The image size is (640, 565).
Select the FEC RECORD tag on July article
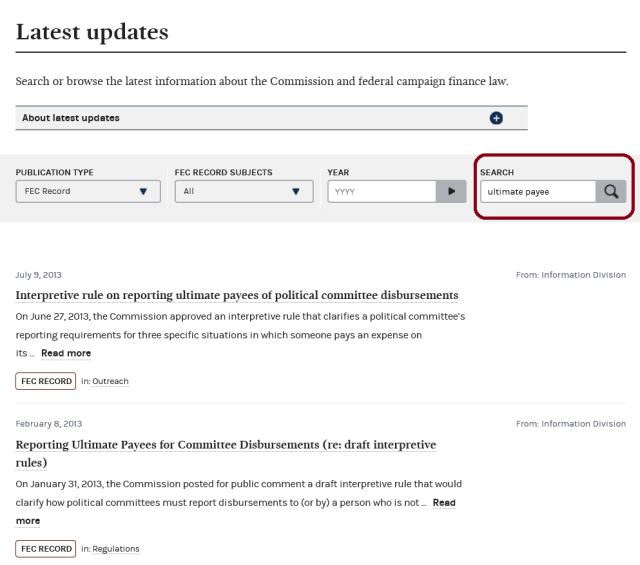click(x=45, y=381)
